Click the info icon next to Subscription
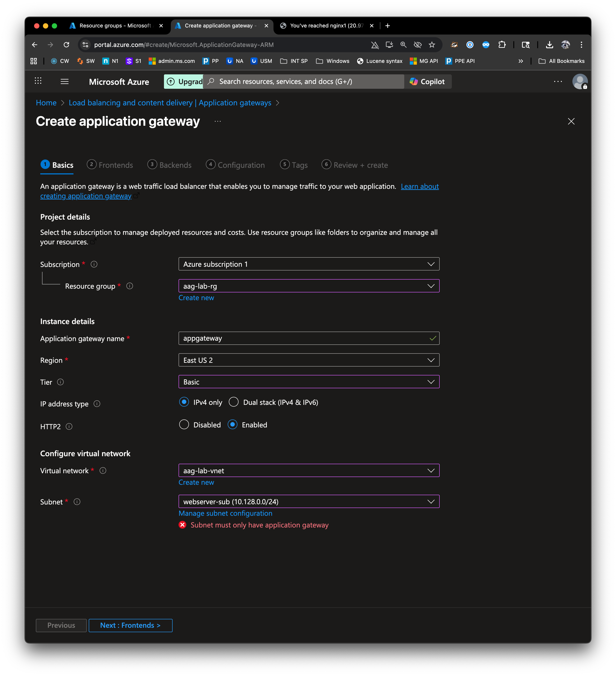 (94, 264)
